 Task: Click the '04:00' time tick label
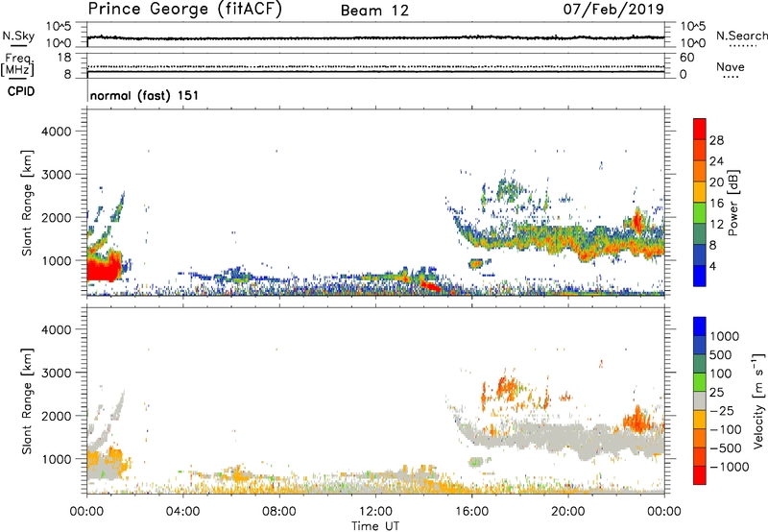[x=183, y=512]
